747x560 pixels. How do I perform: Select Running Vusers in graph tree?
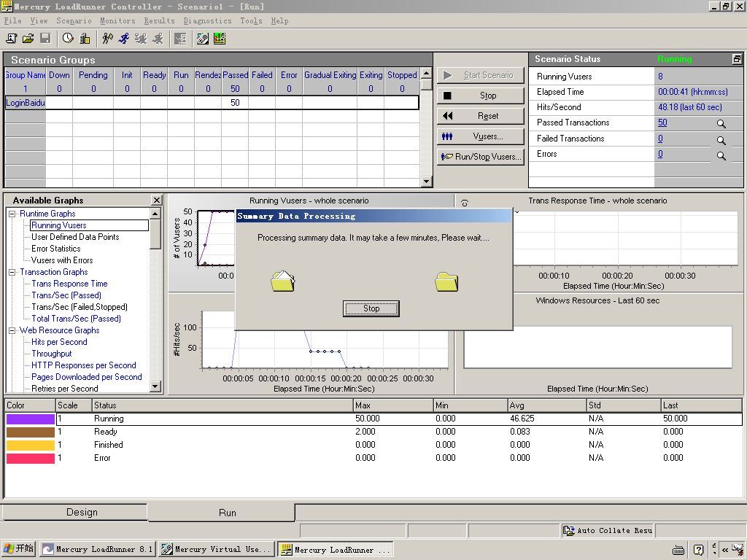coord(59,225)
